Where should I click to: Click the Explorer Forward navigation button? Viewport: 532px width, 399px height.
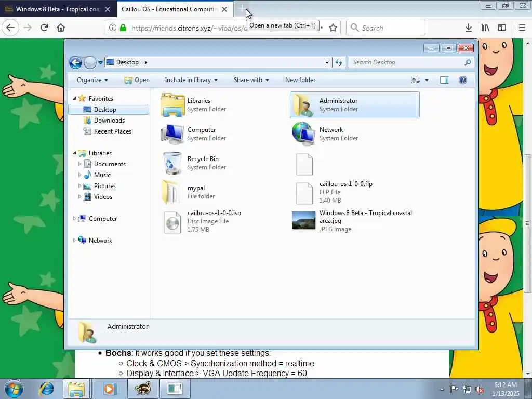point(90,62)
